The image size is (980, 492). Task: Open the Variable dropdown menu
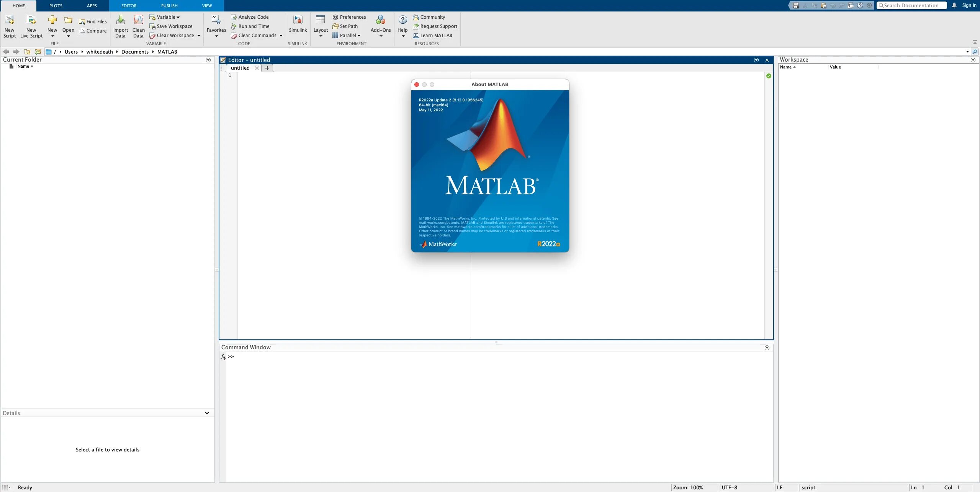[x=168, y=17]
